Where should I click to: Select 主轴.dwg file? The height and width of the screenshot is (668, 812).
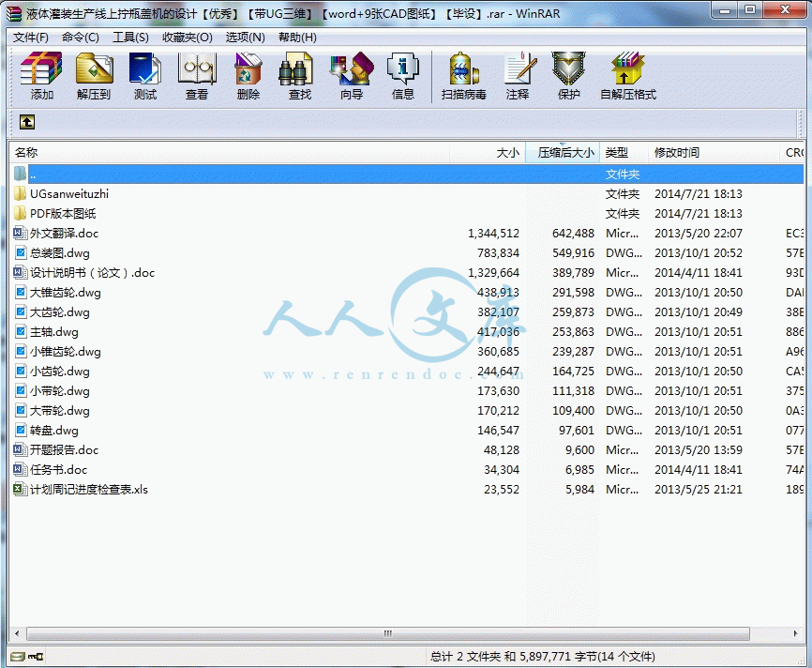[53, 332]
